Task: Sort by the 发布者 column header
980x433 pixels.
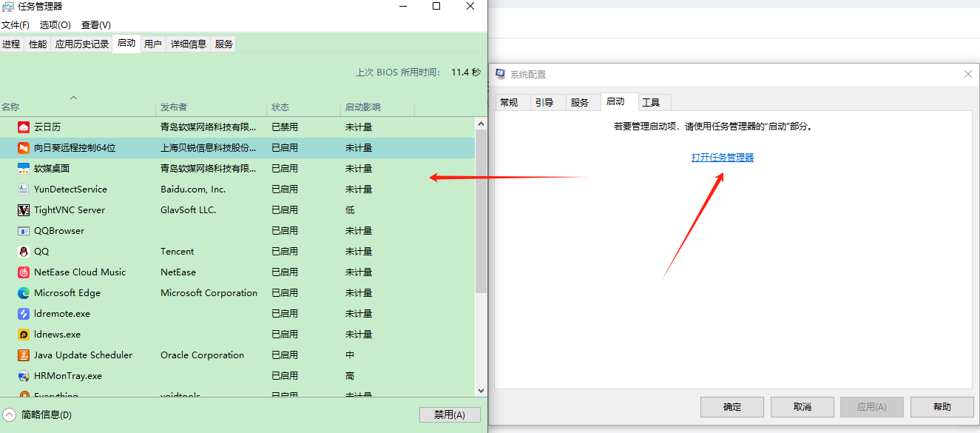Action: click(211, 107)
